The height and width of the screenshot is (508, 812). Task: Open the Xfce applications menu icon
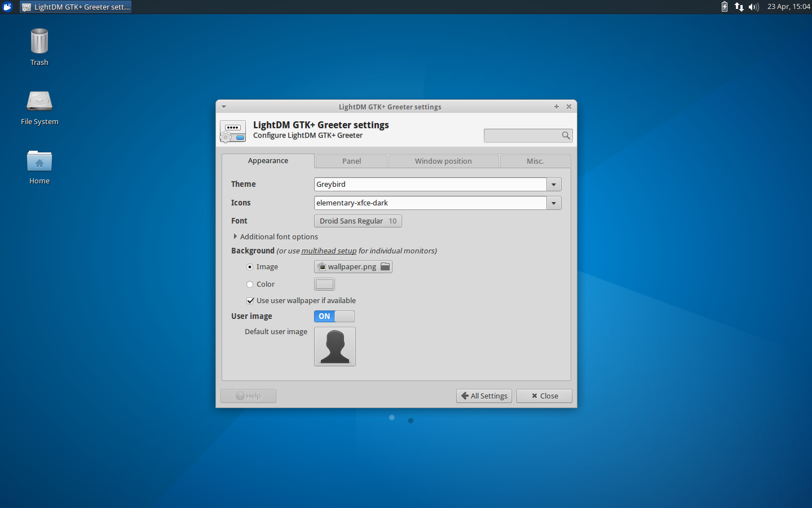pos(7,7)
